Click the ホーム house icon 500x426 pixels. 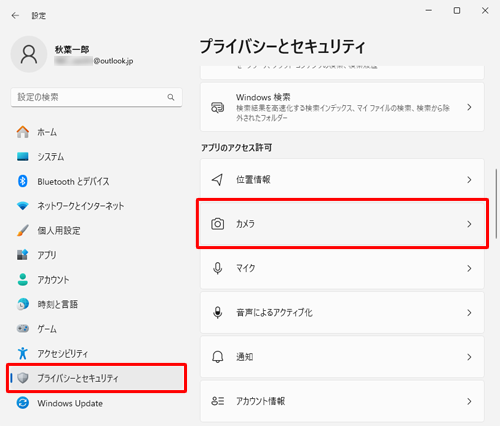[23, 132]
